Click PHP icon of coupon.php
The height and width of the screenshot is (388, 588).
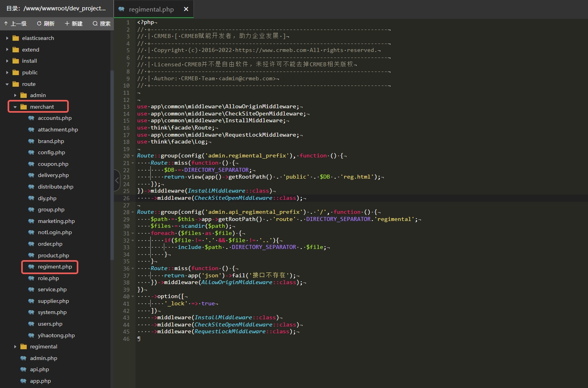31,164
